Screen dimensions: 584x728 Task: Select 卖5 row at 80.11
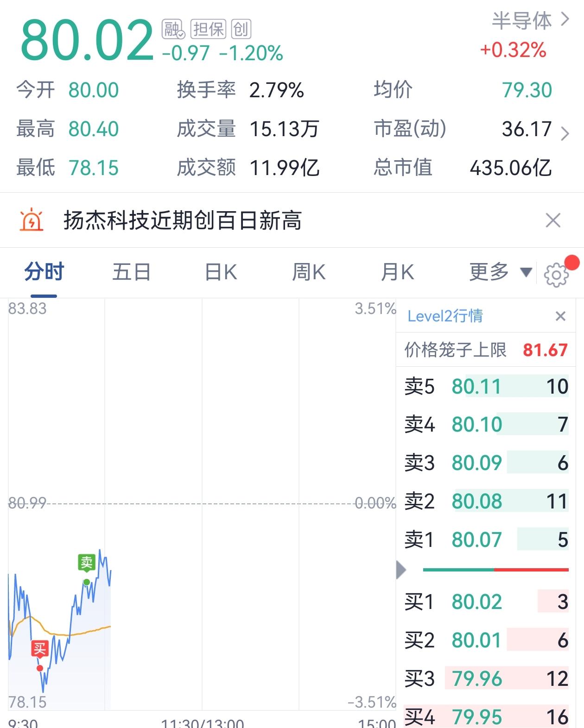pyautogui.click(x=486, y=386)
